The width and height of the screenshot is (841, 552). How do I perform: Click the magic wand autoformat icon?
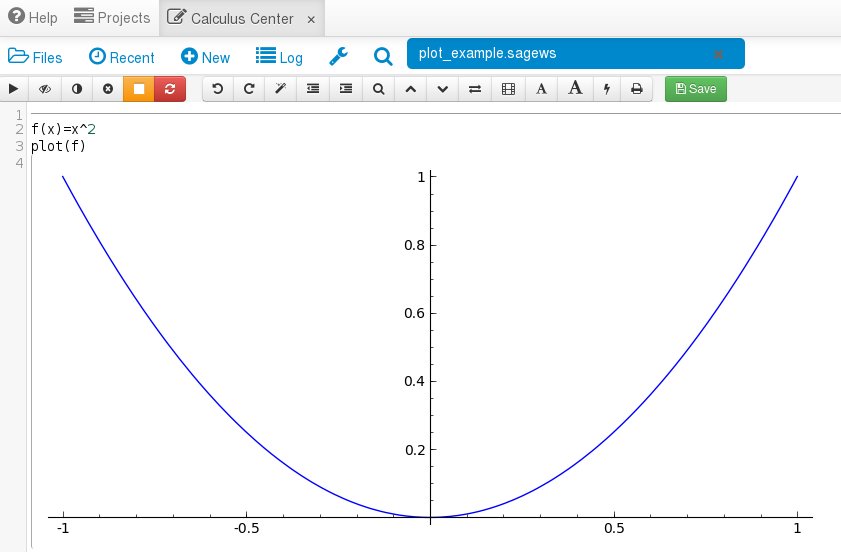[281, 89]
